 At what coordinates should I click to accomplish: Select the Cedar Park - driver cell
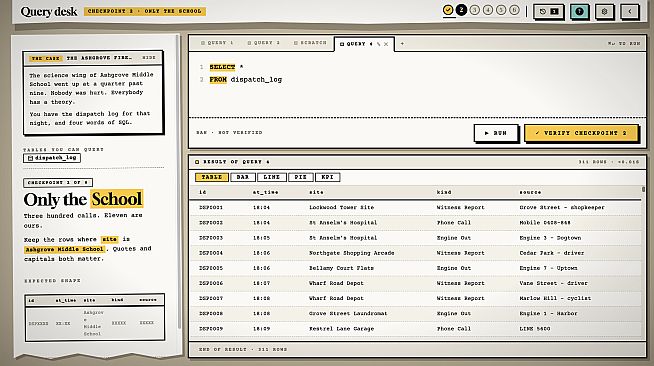pyautogui.click(x=552, y=253)
